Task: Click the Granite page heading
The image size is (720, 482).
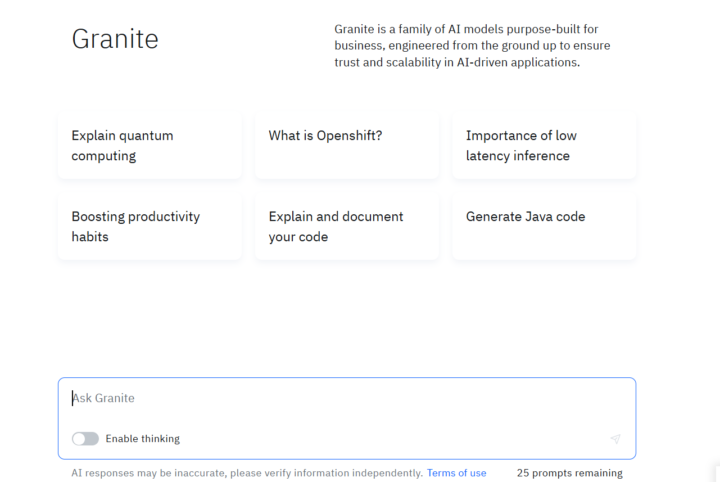Action: tap(115, 39)
